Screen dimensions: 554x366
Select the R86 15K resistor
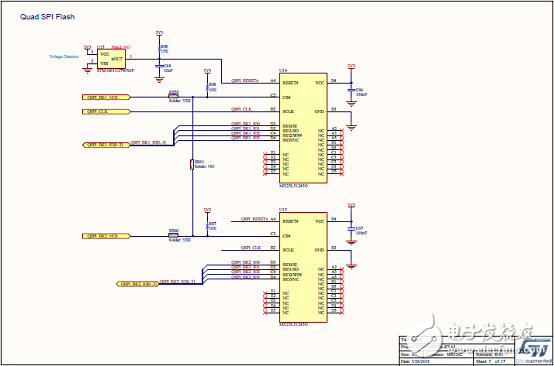pyautogui.click(x=159, y=49)
